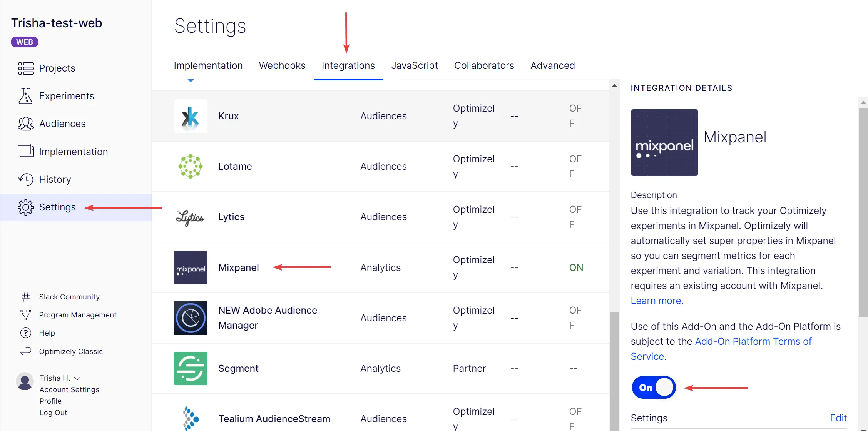Switch to the Implementation settings tab
Image resolution: width=868 pixels, height=431 pixels.
tap(208, 66)
